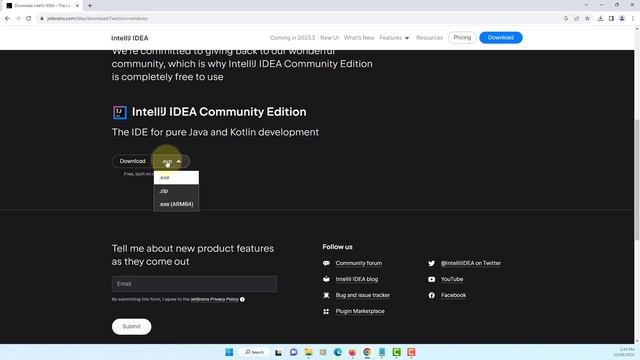Image resolution: width=640 pixels, height=360 pixels.
Task: Click the YouTube icon
Action: [431, 279]
